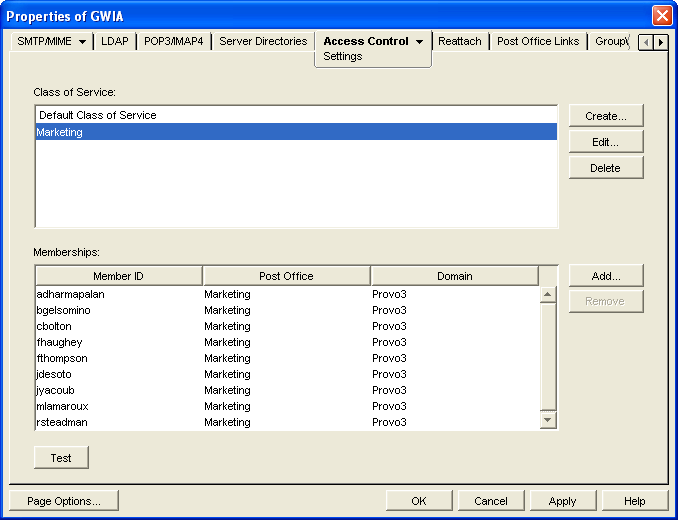Add a new membership
Screen dimensions: 678x520
pos(605,275)
